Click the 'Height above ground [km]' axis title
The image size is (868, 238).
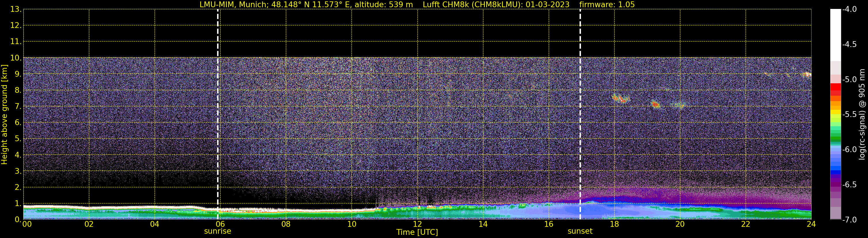click(x=4, y=115)
